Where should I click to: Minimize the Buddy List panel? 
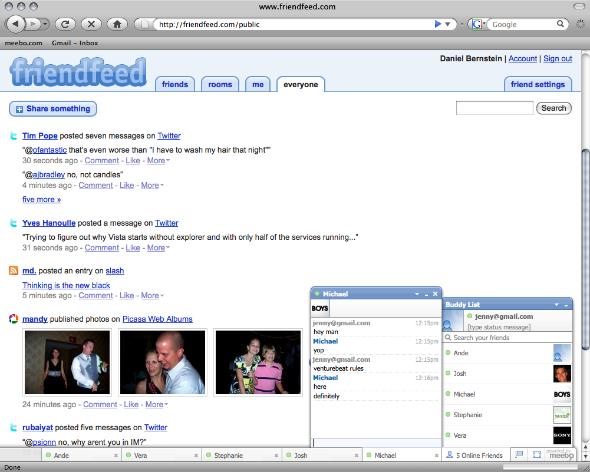pos(566,305)
